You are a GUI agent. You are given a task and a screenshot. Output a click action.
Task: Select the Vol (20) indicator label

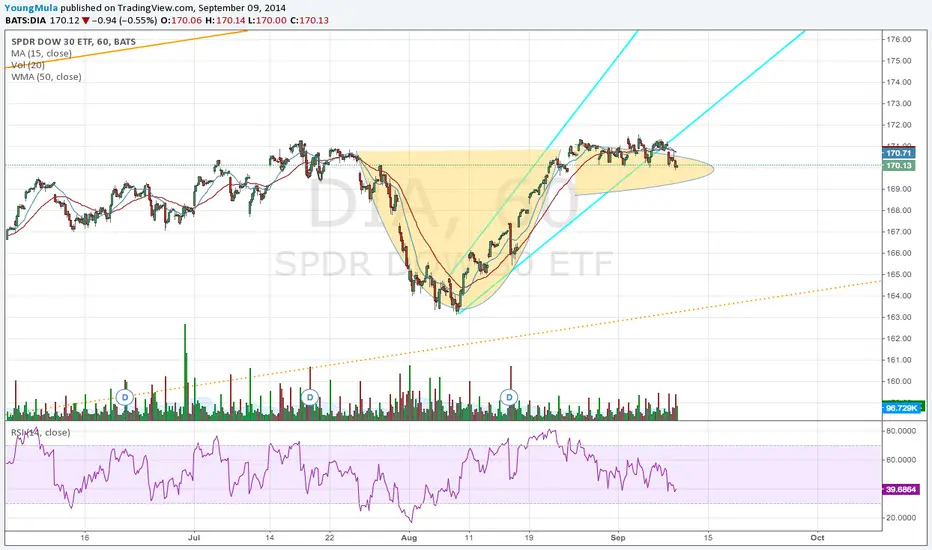coord(28,65)
